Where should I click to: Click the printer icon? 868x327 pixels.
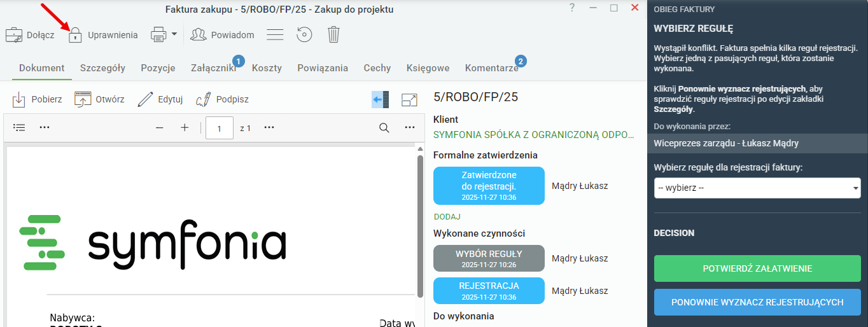click(x=158, y=35)
